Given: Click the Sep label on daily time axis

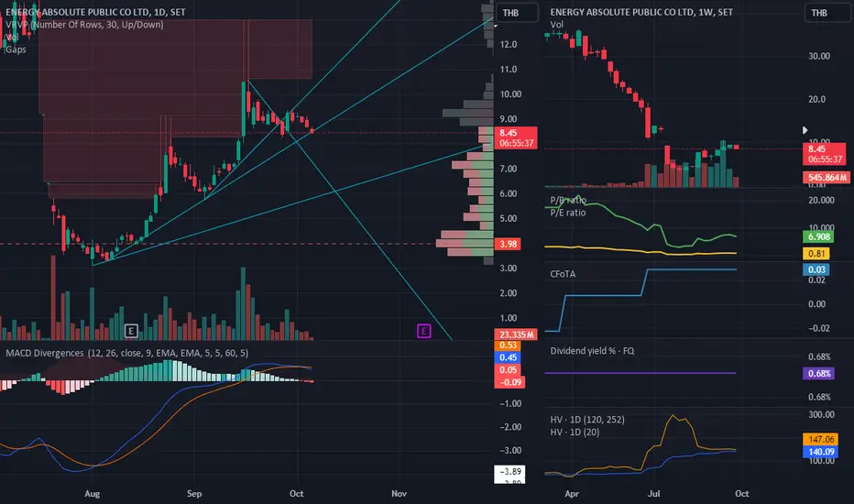Looking at the screenshot, I should [x=194, y=494].
